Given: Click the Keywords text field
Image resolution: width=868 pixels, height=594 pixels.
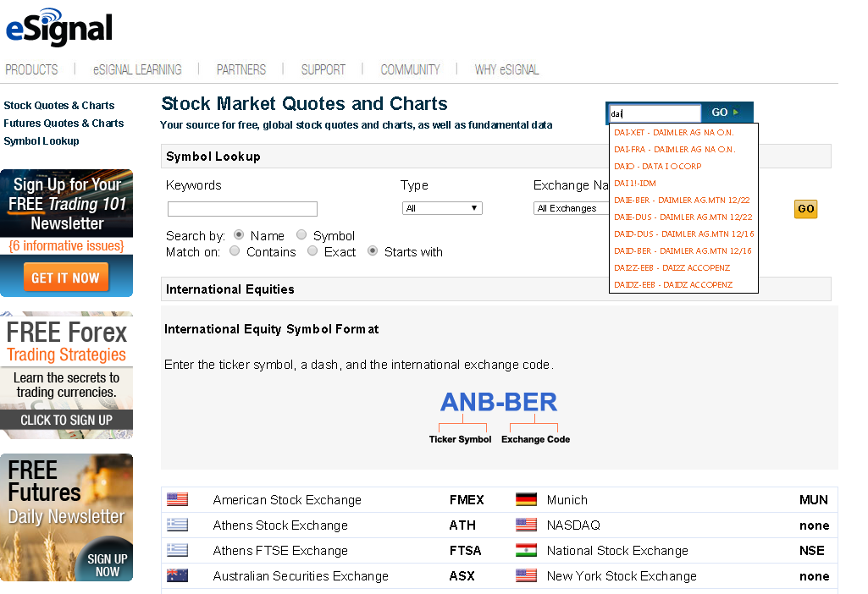Looking at the screenshot, I should [x=242, y=209].
